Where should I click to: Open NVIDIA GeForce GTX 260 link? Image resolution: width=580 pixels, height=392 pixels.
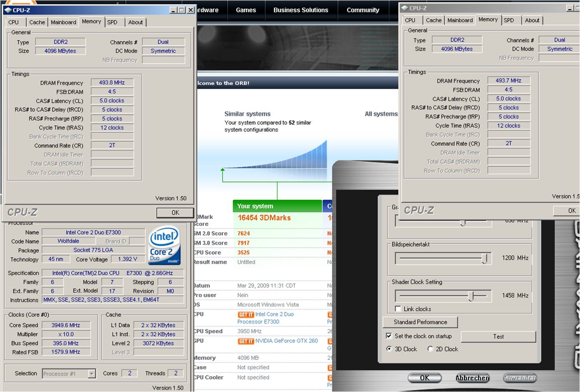pos(286,341)
